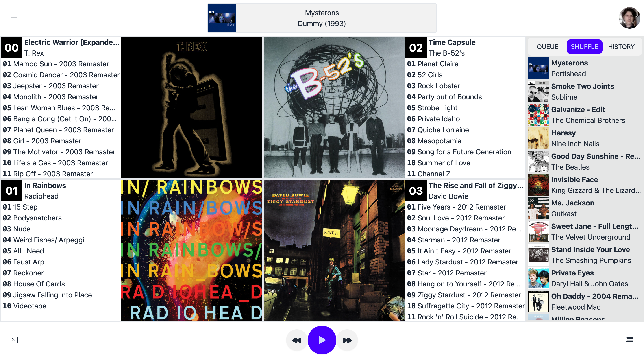Click the user profile avatar top-right
The image size is (644, 358).
click(626, 18)
